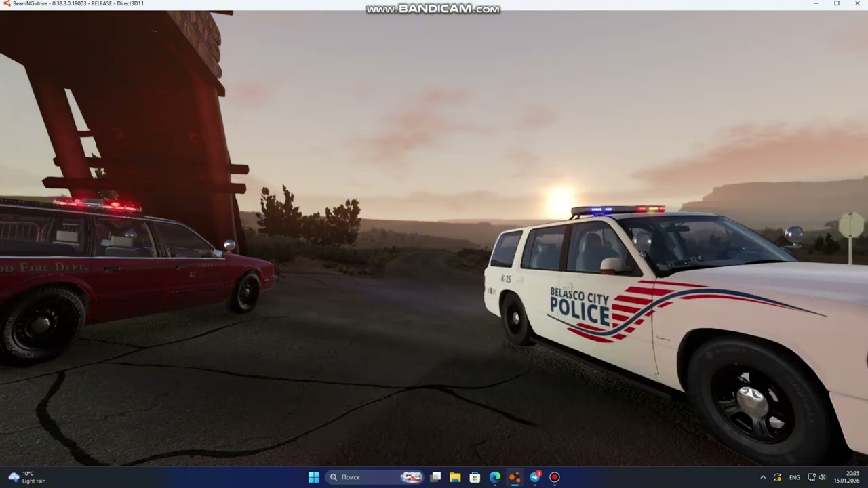Screen dimensions: 868x488
Task: Close the BeamNG.drive window
Action: 857,3
